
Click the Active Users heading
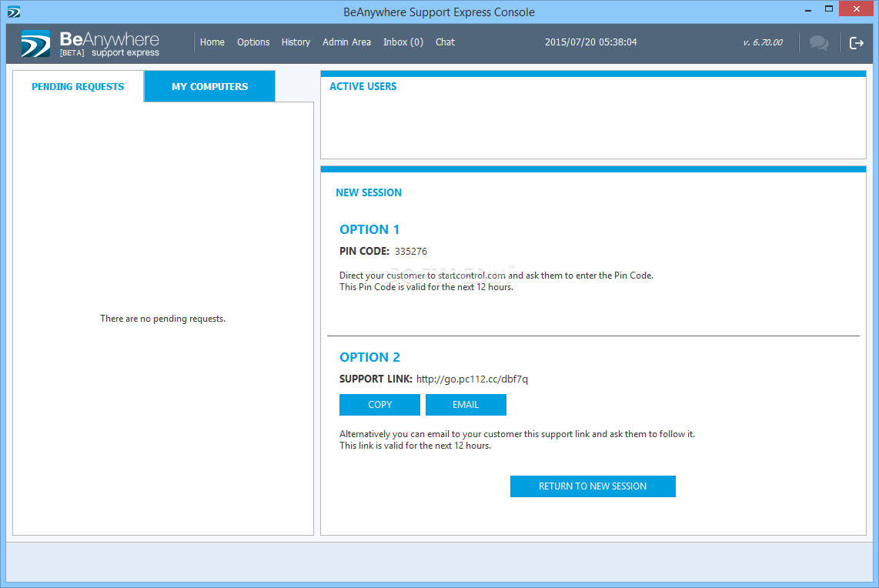pyautogui.click(x=363, y=86)
